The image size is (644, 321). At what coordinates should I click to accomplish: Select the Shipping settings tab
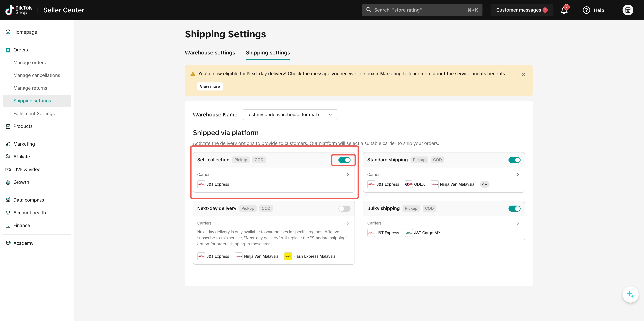pyautogui.click(x=268, y=53)
